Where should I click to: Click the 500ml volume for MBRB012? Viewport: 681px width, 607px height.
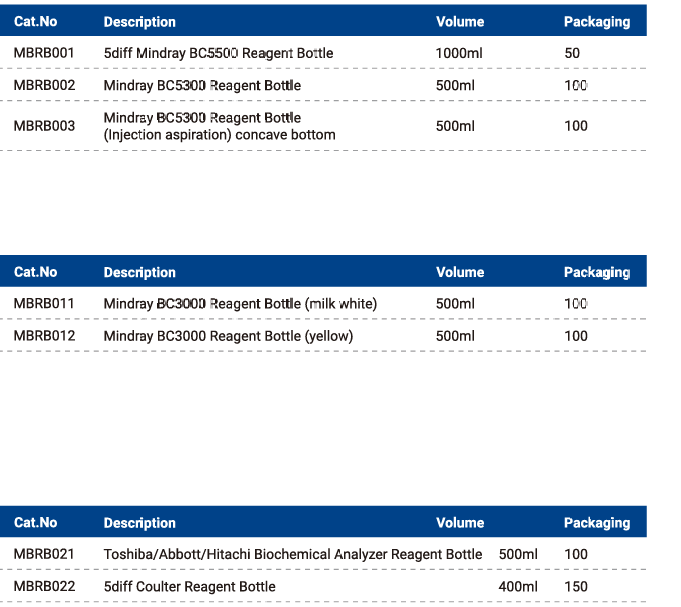pos(455,336)
